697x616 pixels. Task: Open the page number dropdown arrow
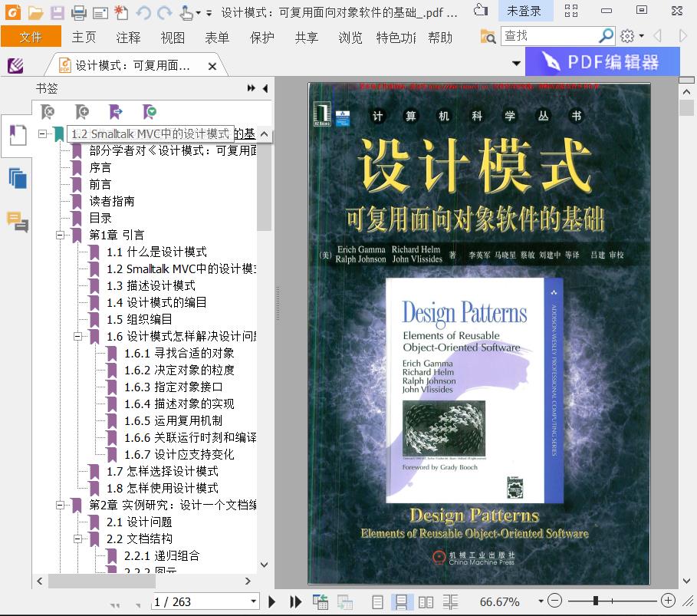pos(253,601)
